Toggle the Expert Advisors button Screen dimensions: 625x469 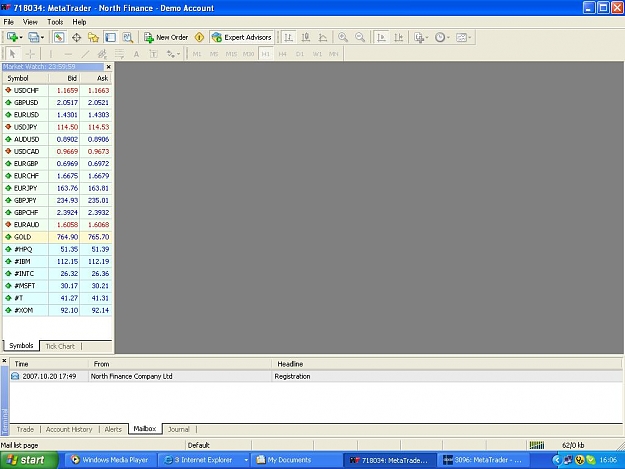(x=242, y=37)
